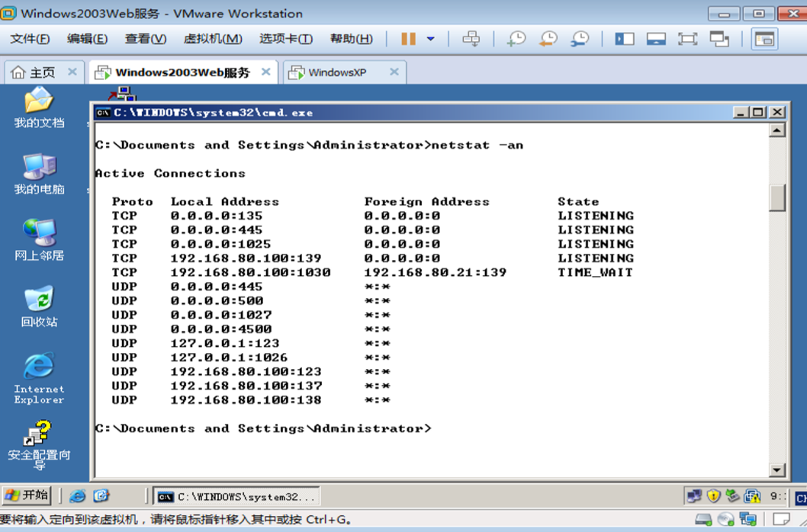Click the UDP 0.0.0.0:4500 row
The width and height of the screenshot is (807, 532).
click(x=251, y=328)
